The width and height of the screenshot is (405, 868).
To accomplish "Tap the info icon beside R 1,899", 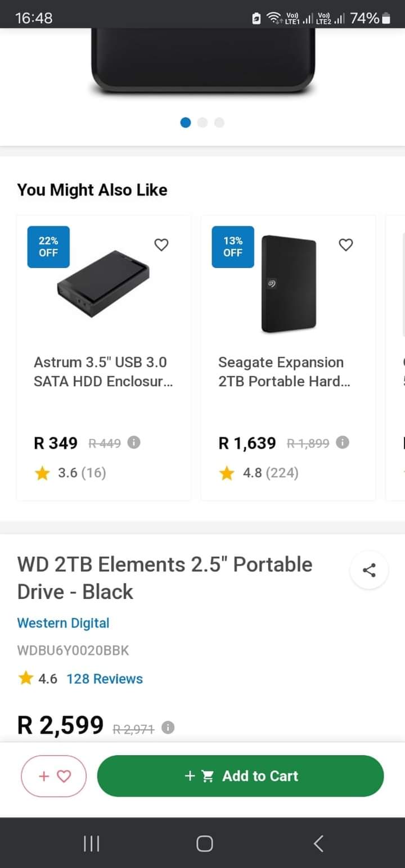I will (343, 442).
